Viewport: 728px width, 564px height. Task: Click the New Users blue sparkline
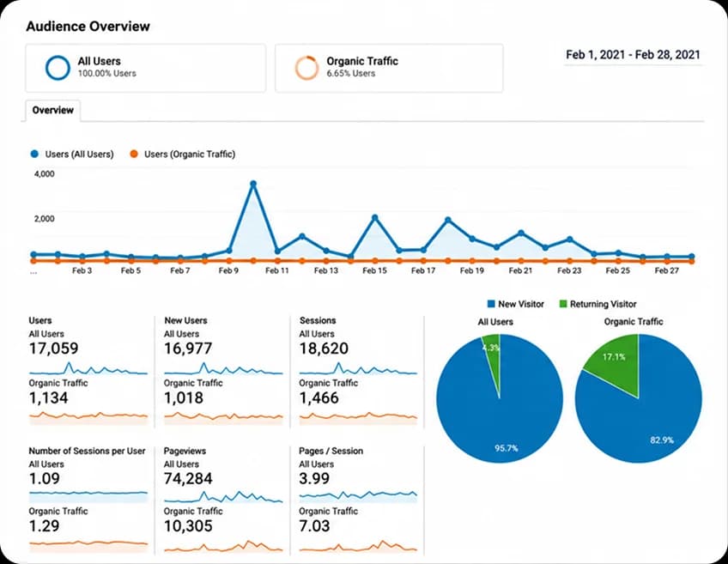click(223, 369)
